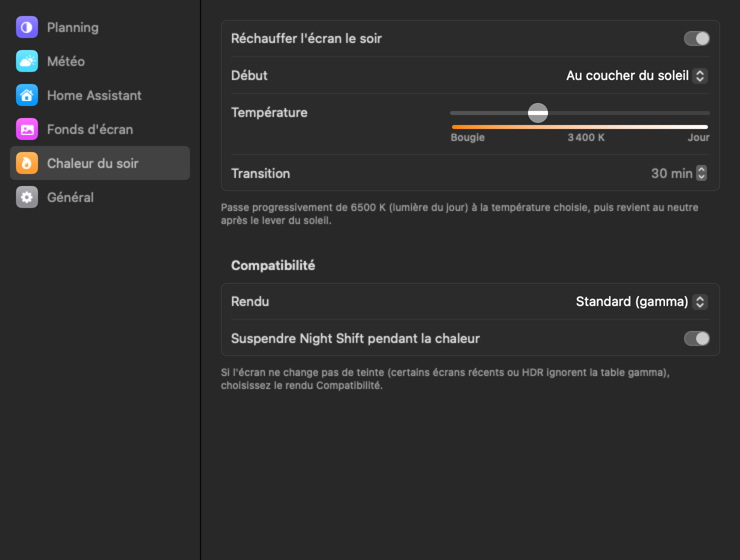Click the Fonds d'écran picture icon
740x560 pixels.
click(x=27, y=129)
